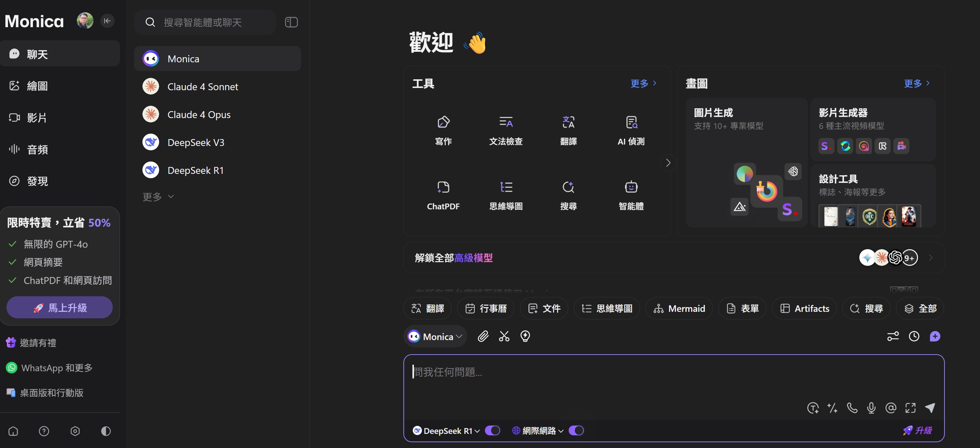Viewport: 980px width, 448px height.
Task: Toggle the 網際網路 web access switch
Action: [x=576, y=430]
